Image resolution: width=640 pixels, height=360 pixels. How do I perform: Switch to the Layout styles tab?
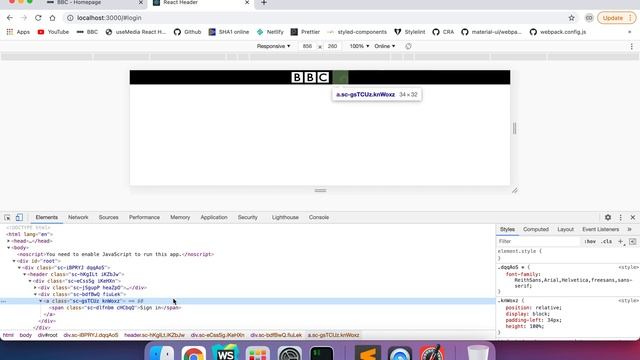pos(565,229)
